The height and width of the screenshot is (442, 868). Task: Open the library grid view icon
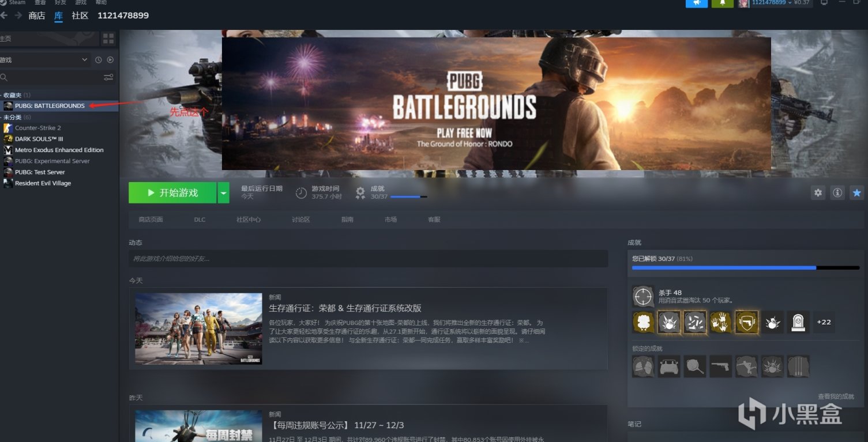pyautogui.click(x=108, y=39)
